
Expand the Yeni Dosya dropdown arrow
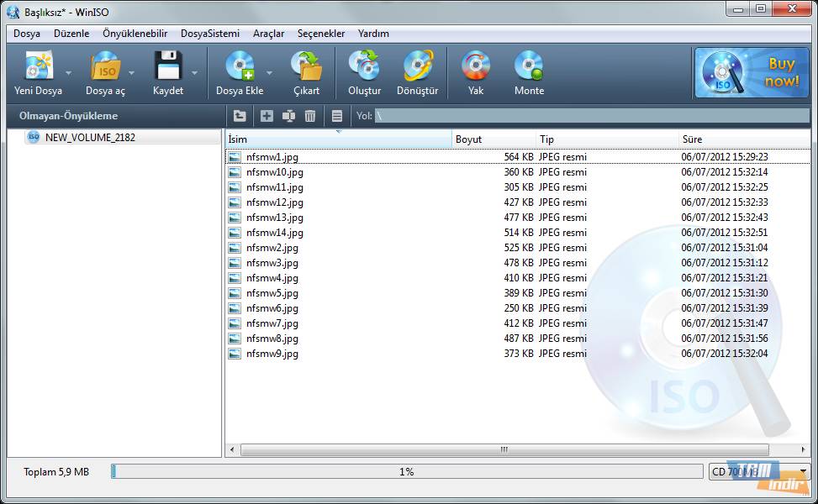68,73
